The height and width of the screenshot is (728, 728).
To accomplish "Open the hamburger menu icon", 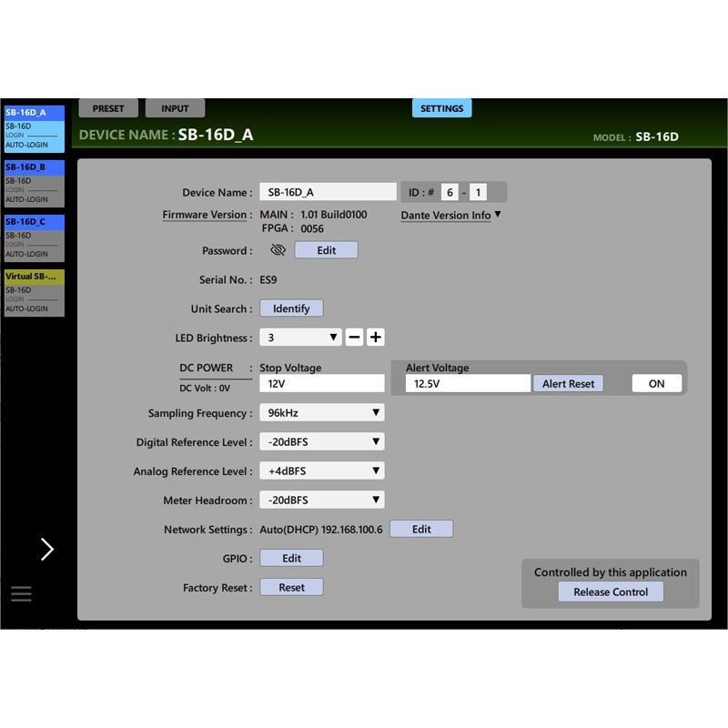I will (x=21, y=593).
